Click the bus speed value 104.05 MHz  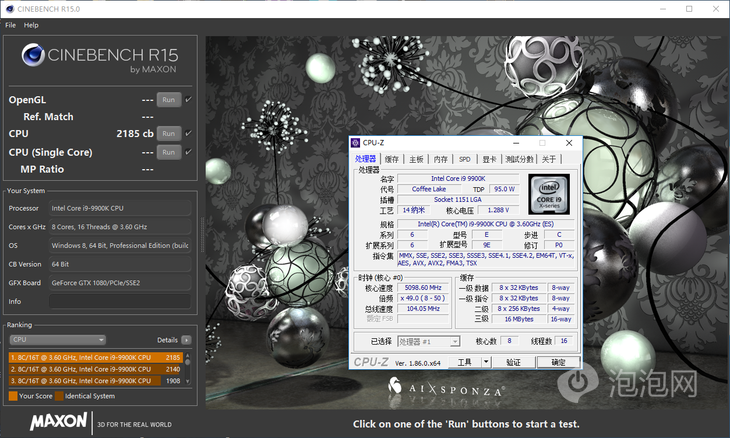pos(423,309)
